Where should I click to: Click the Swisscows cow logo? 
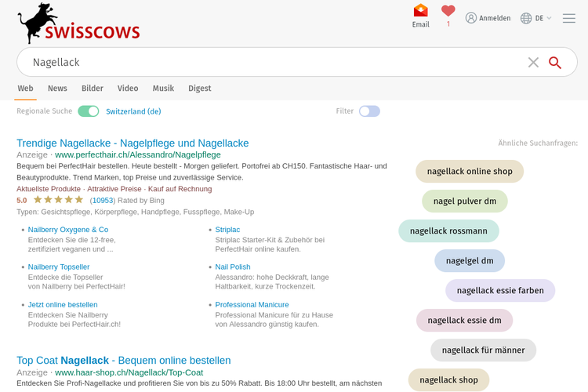tap(78, 24)
